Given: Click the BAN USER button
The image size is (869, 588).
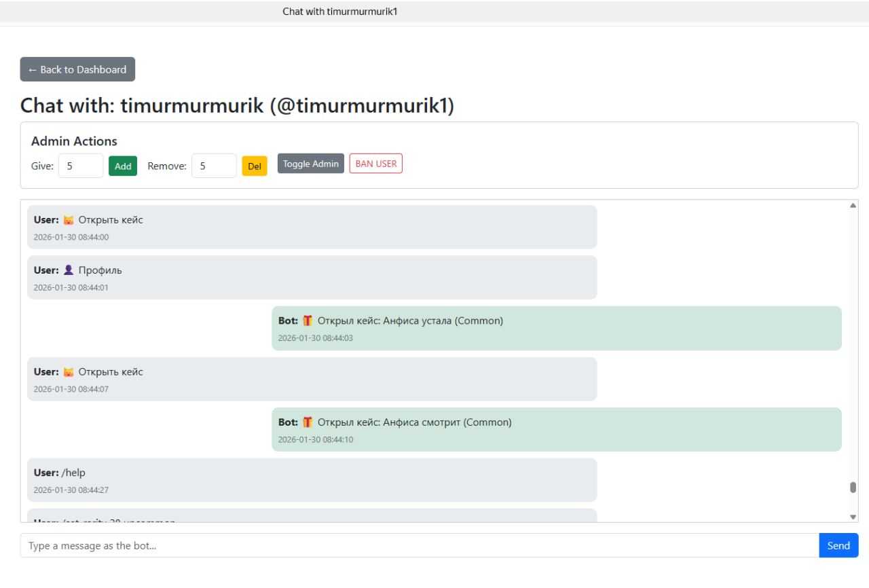Looking at the screenshot, I should (376, 164).
